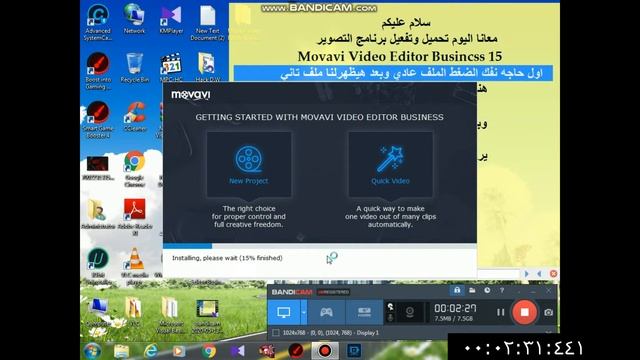This screenshot has width=640, height=360.
Task: Open the Bandicam screen mode dropdown arrow
Action: pyautogui.click(x=304, y=312)
